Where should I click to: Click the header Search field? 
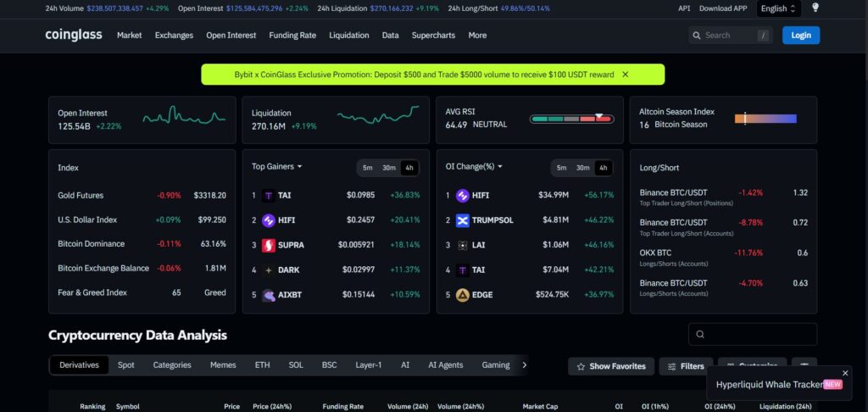tap(731, 35)
